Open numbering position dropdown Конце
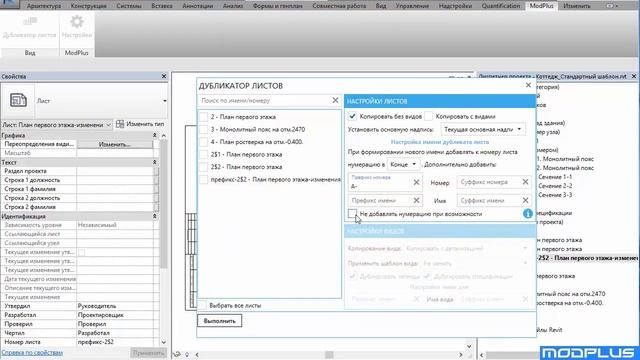Image resolution: width=640 pixels, height=360 pixels. (x=403, y=164)
